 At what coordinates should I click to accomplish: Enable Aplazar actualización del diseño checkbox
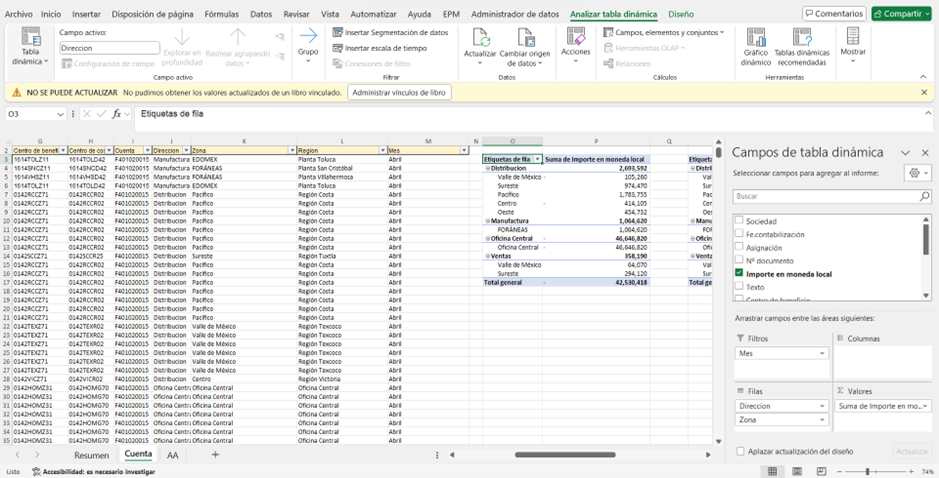point(740,451)
